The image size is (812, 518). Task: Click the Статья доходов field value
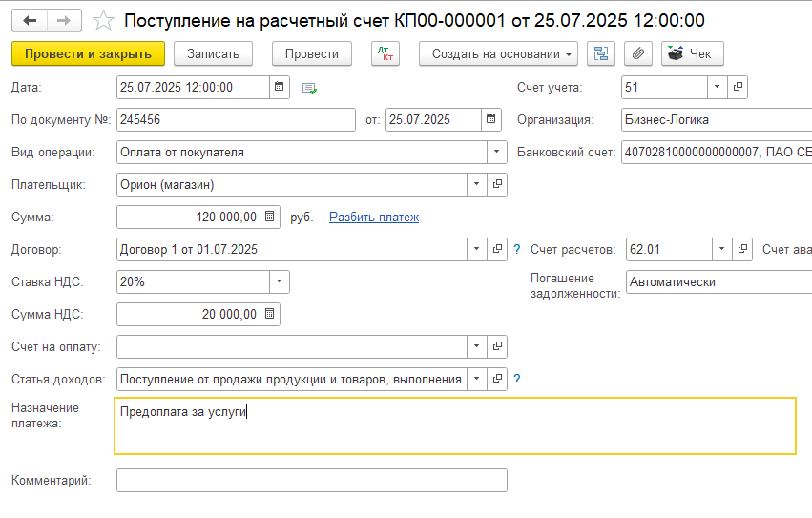tap(292, 379)
